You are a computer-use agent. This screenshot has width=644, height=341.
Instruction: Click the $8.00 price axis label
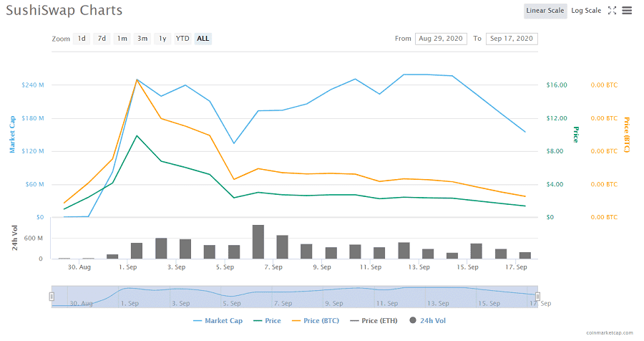(555, 151)
